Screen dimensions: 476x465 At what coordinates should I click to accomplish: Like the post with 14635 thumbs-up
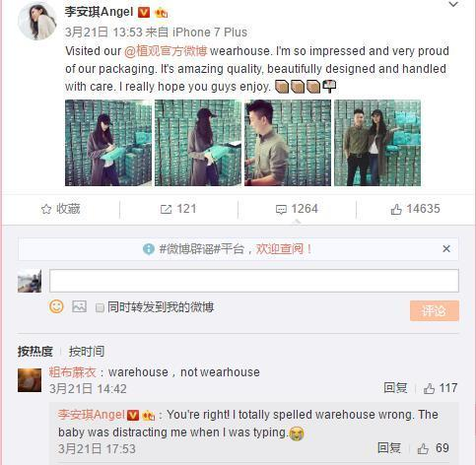(396, 209)
